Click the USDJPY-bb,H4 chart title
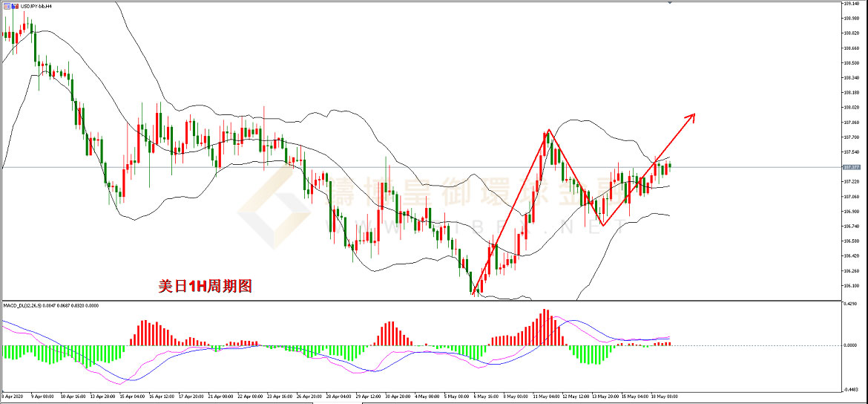The height and width of the screenshot is (404, 868). pyautogui.click(x=35, y=7)
